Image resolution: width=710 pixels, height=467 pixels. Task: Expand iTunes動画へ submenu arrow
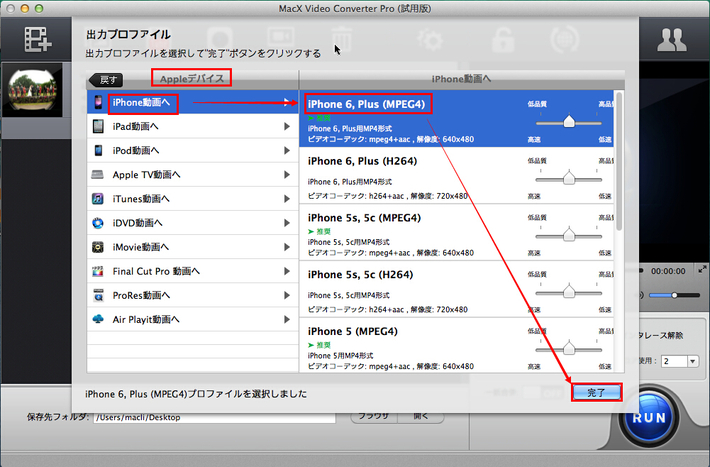click(287, 198)
